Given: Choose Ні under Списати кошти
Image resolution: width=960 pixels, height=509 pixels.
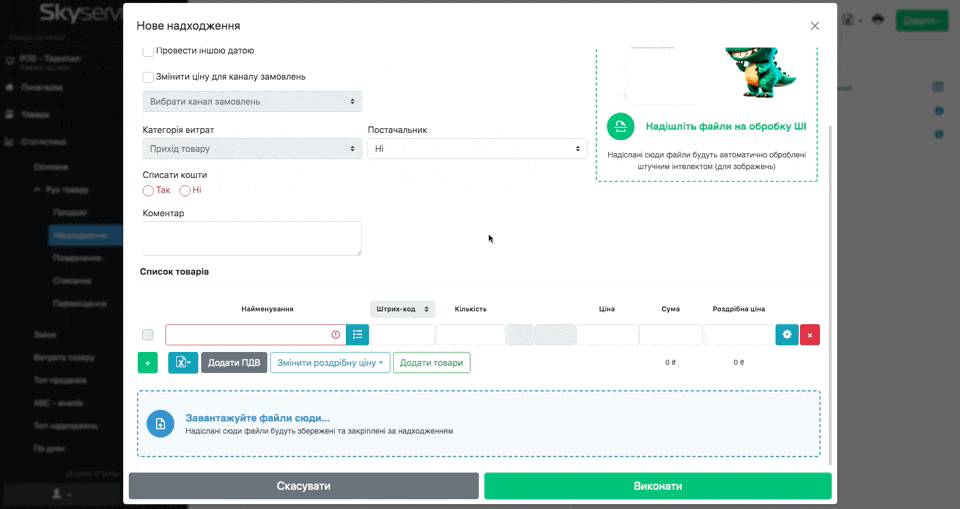Looking at the screenshot, I should pos(184,190).
